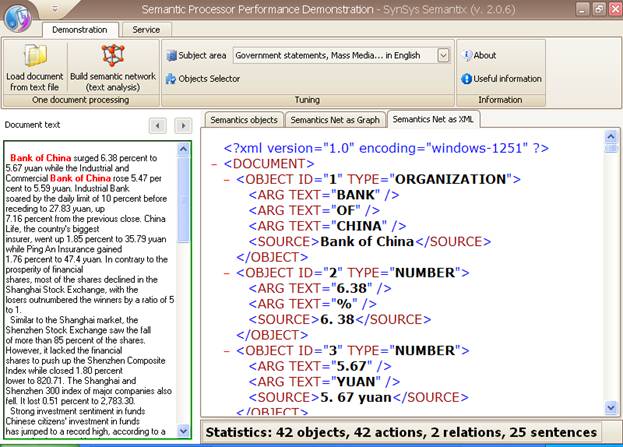Click the 'One document processing' group label
The image size is (623, 447).
[x=81, y=100]
